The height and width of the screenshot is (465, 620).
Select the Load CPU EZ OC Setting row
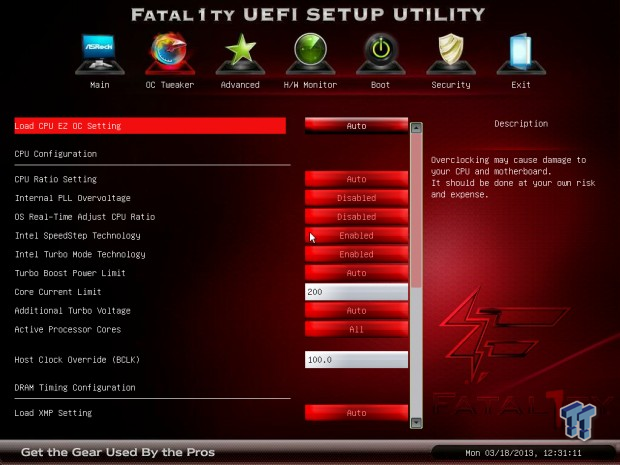(150, 126)
